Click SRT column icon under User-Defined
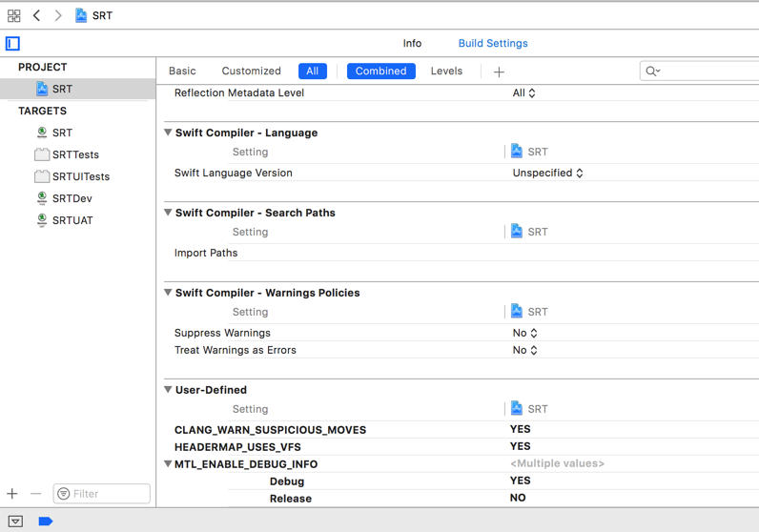This screenshot has height=532, width=759. (x=517, y=408)
